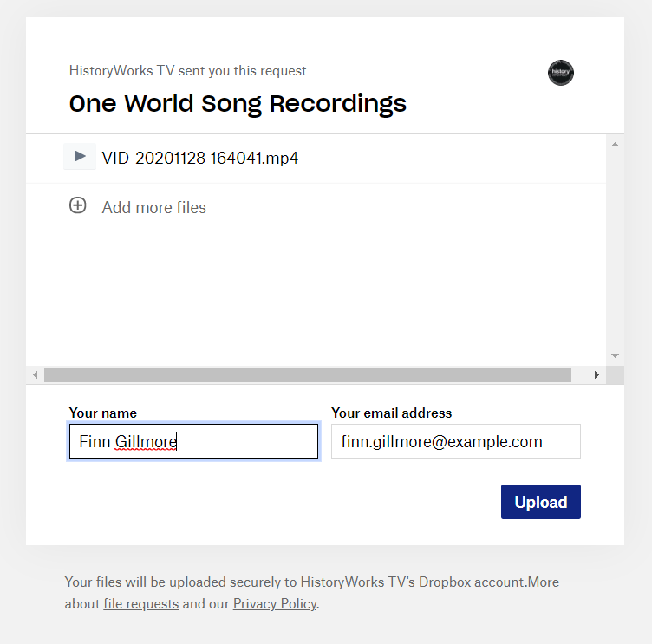Click the One World Song Recordings heading
652x644 pixels.
click(x=238, y=103)
